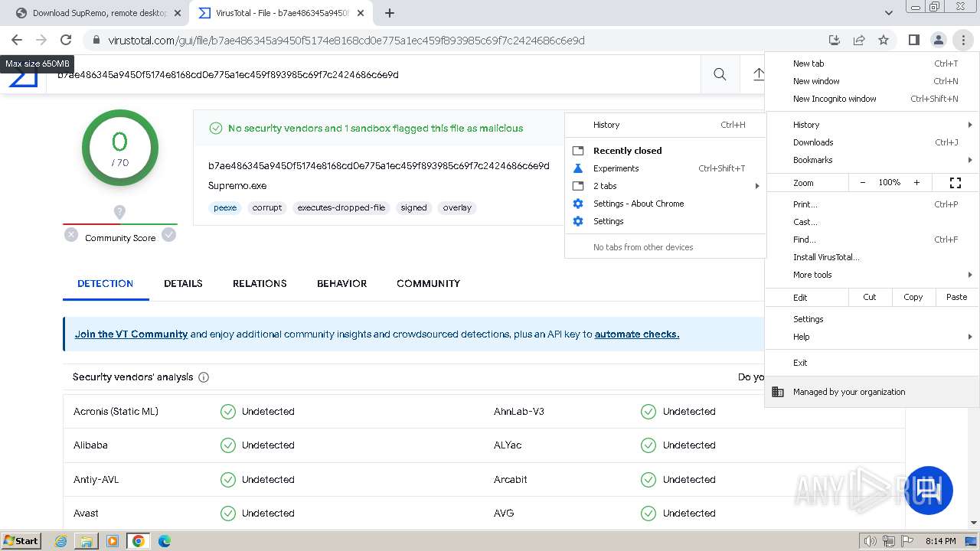Click the install app icon in address bar
980x551 pixels.
tap(835, 40)
